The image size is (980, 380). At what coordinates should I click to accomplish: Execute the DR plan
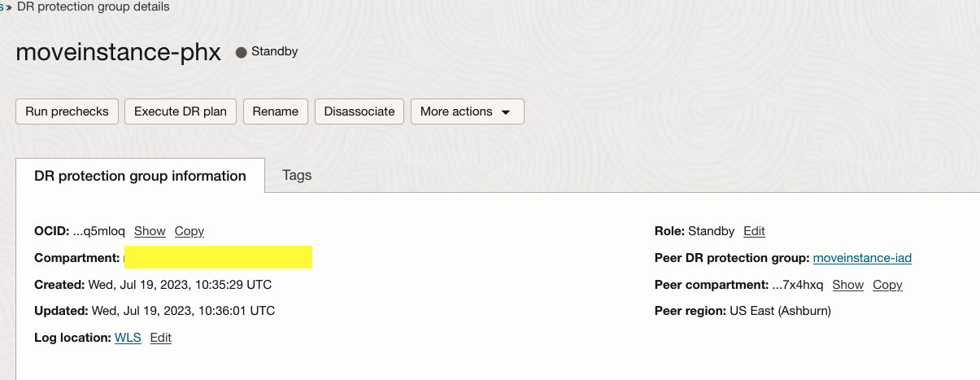[x=180, y=111]
